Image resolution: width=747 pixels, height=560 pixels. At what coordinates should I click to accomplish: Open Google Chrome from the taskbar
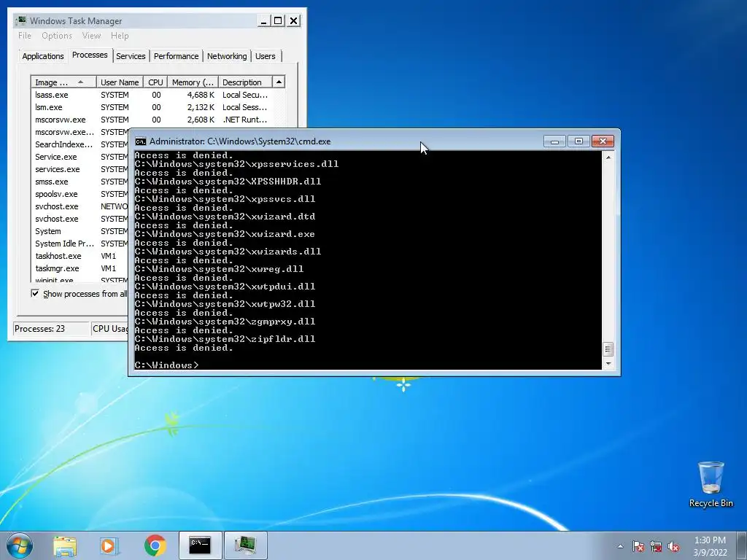[155, 545]
